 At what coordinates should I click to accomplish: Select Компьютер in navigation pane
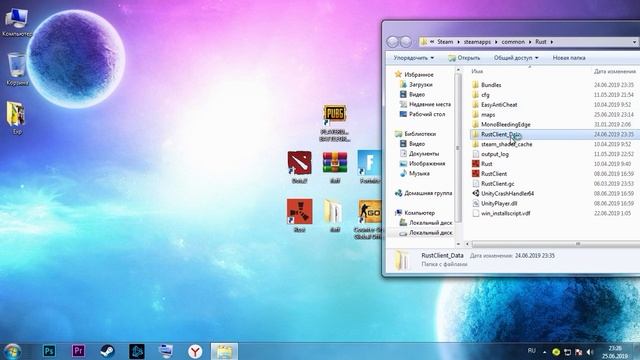pos(415,213)
